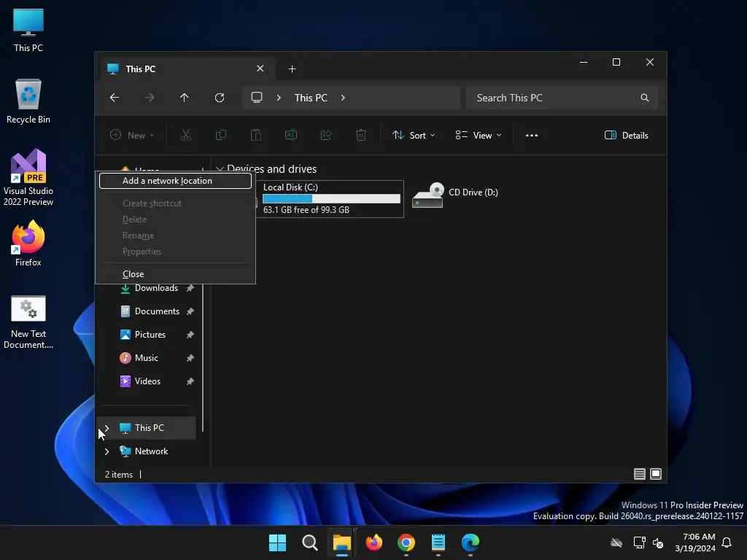This screenshot has height=560, width=747.
Task: Select Recycle Bin desktop icon
Action: (x=28, y=101)
